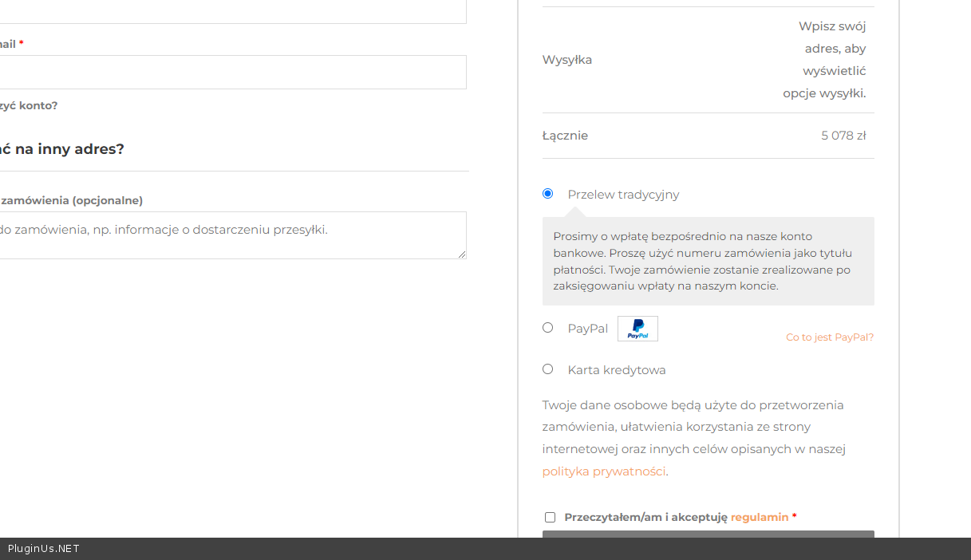Click into the email input field

click(231, 73)
